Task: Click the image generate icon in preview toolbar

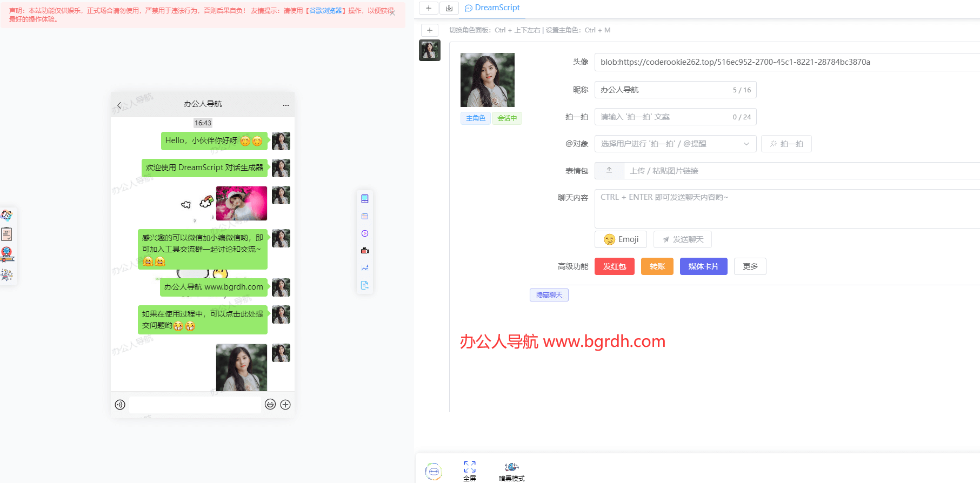Action: pos(365,268)
